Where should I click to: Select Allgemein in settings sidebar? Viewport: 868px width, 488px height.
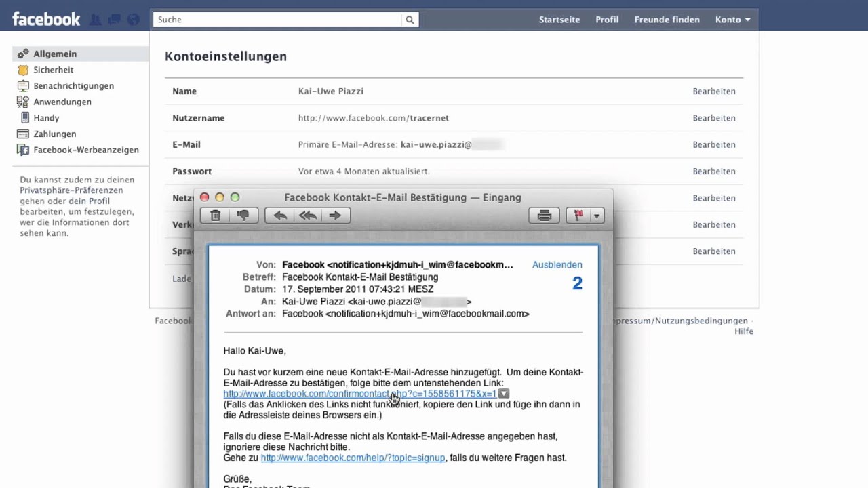pyautogui.click(x=81, y=54)
